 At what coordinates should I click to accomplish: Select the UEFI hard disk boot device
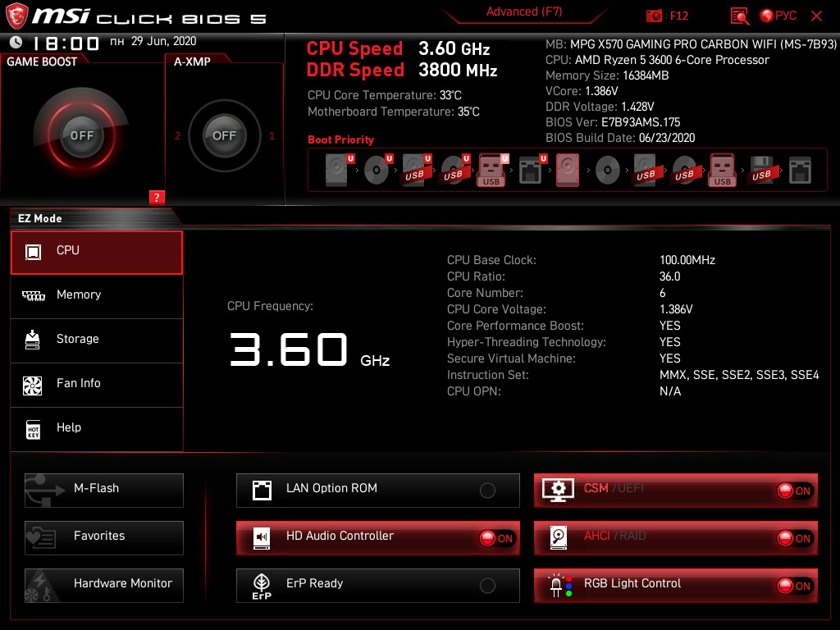338,170
